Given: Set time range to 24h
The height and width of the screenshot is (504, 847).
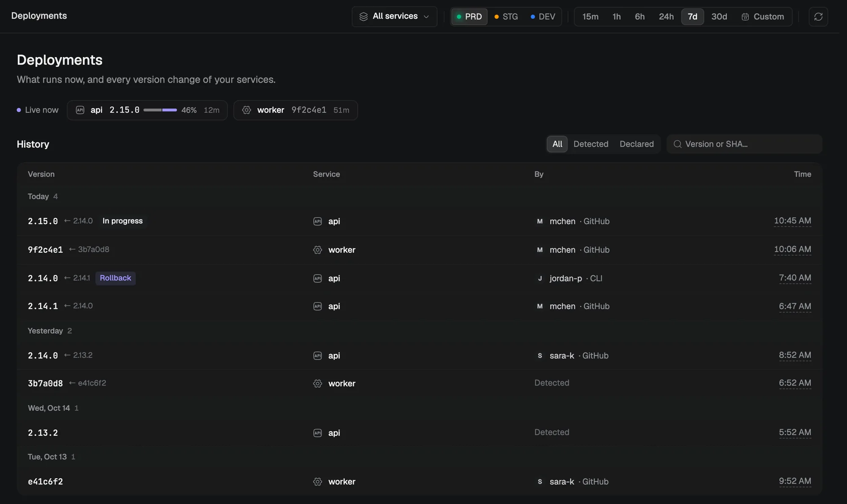Looking at the screenshot, I should [x=666, y=17].
